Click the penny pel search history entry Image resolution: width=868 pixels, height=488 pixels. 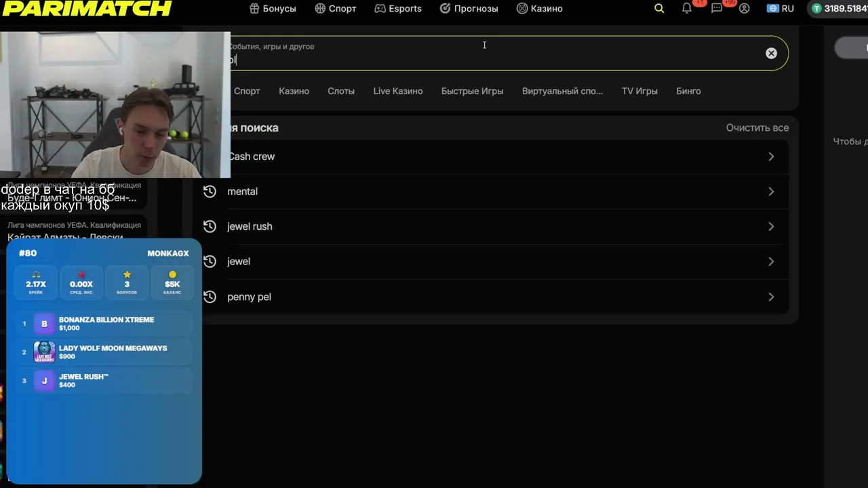click(x=495, y=297)
